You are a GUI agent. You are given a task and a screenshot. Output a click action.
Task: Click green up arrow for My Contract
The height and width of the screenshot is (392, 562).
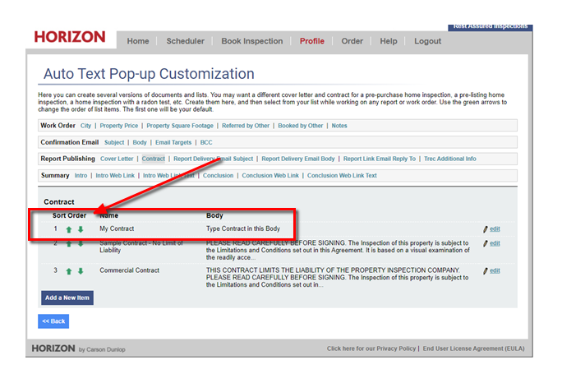[70, 229]
